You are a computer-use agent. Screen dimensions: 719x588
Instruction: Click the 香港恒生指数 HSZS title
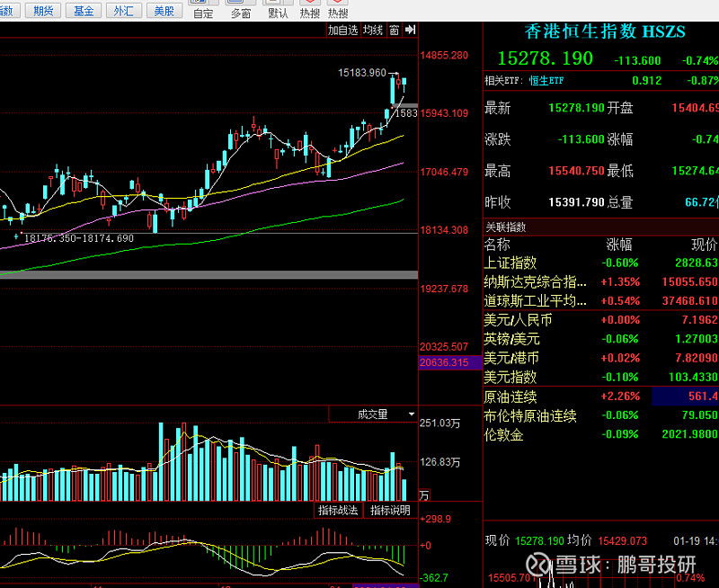tap(605, 31)
